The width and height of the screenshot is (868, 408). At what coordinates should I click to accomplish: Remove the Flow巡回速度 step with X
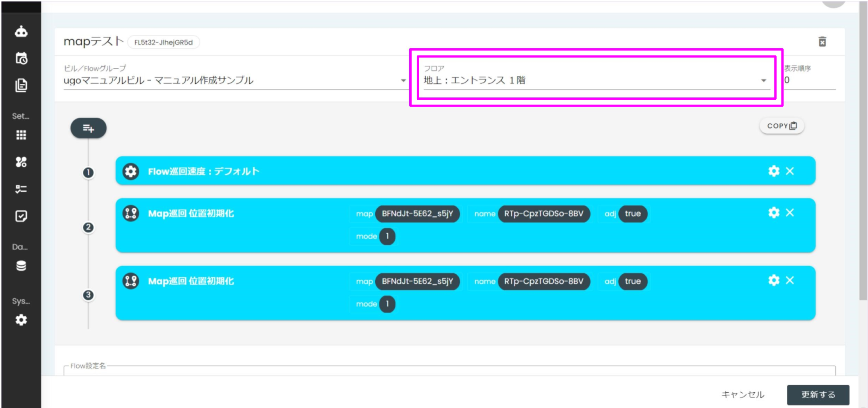[x=790, y=171]
